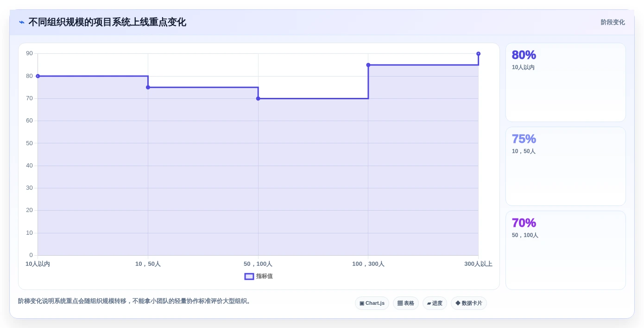Click the data point at 10人以内
This screenshot has height=328, width=644.
(x=38, y=76)
